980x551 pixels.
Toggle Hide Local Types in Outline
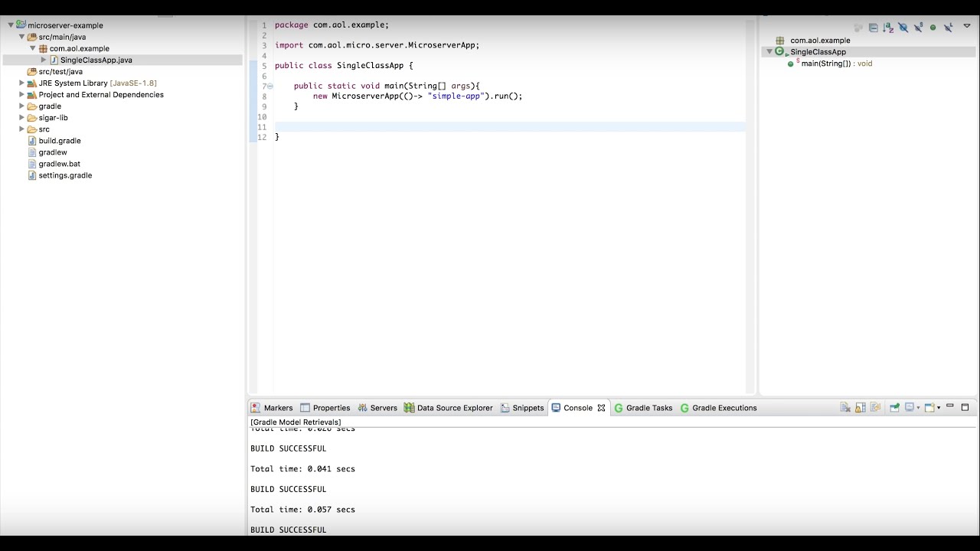tap(948, 28)
